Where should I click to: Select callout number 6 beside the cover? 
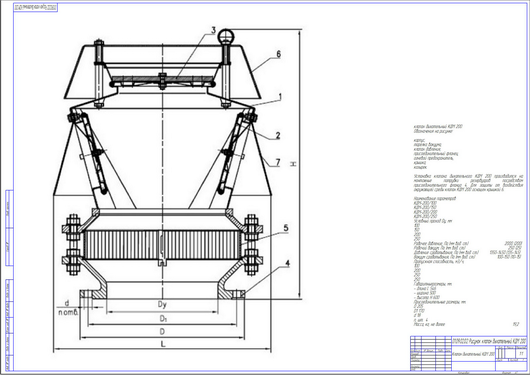click(x=278, y=54)
